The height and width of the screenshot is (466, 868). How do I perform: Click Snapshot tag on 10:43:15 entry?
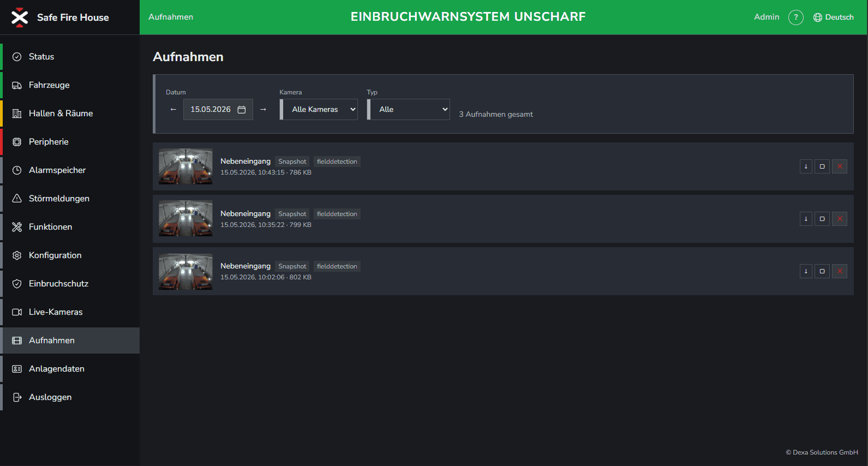[292, 162]
